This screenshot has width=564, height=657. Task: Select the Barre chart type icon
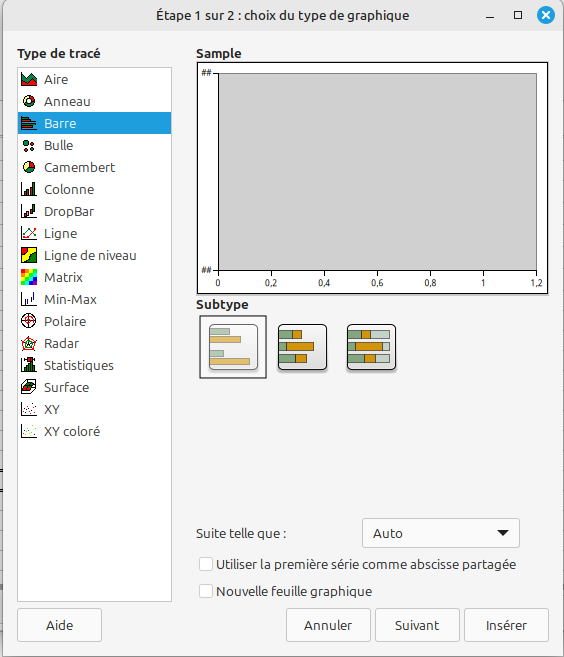29,123
